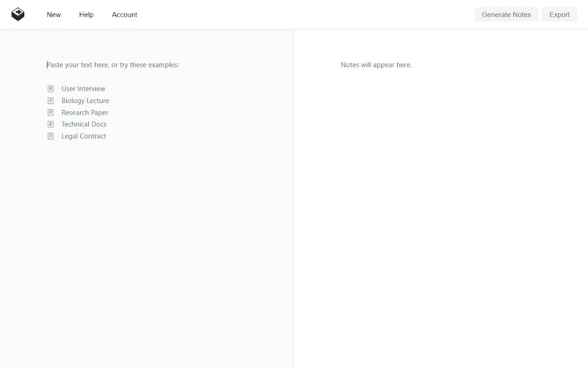Screen dimensions: 588x368
Task: Click the document icon beside Technical Docs
Action: click(x=50, y=124)
